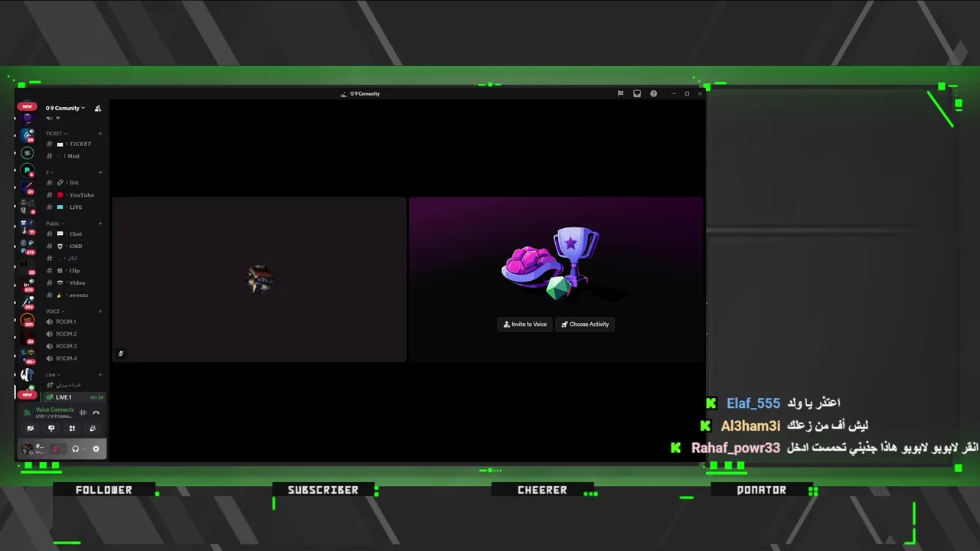
Task: Toggle deafen headphones button
Action: tap(75, 449)
